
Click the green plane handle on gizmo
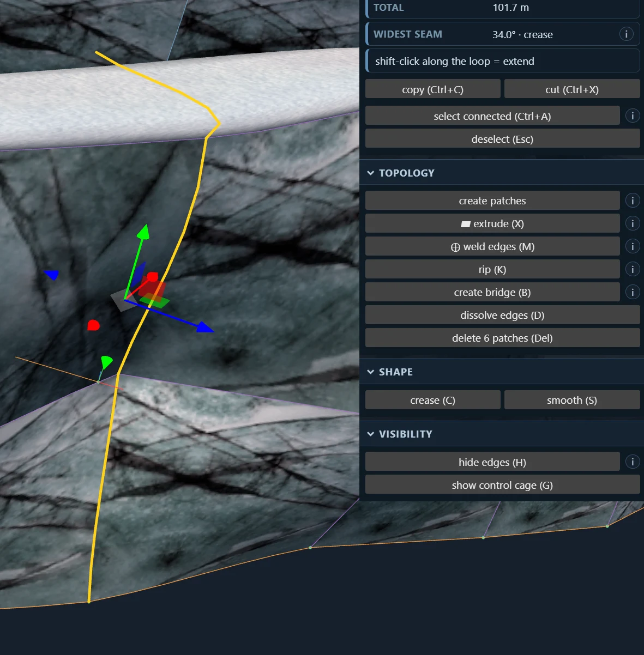click(x=154, y=300)
